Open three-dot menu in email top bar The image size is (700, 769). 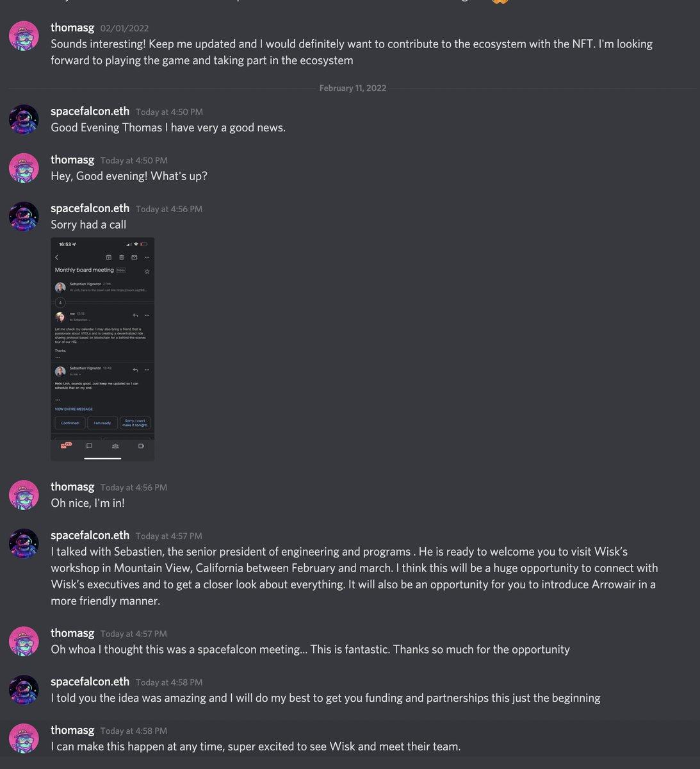click(147, 257)
